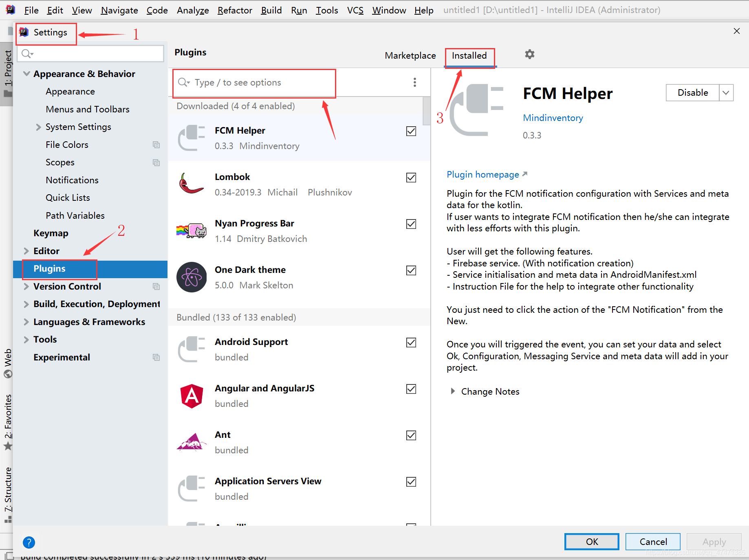This screenshot has width=749, height=560.
Task: Click the Lombok chili pepper icon
Action: [x=191, y=184]
